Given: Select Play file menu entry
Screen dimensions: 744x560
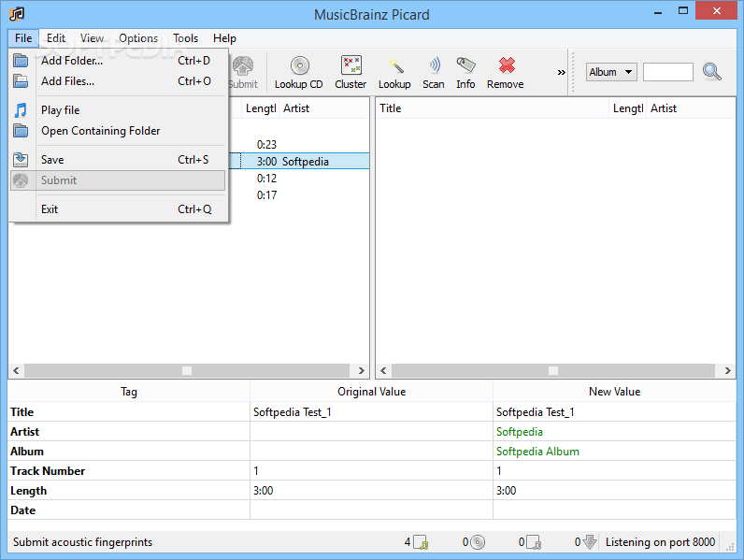Looking at the screenshot, I should click(x=118, y=110).
